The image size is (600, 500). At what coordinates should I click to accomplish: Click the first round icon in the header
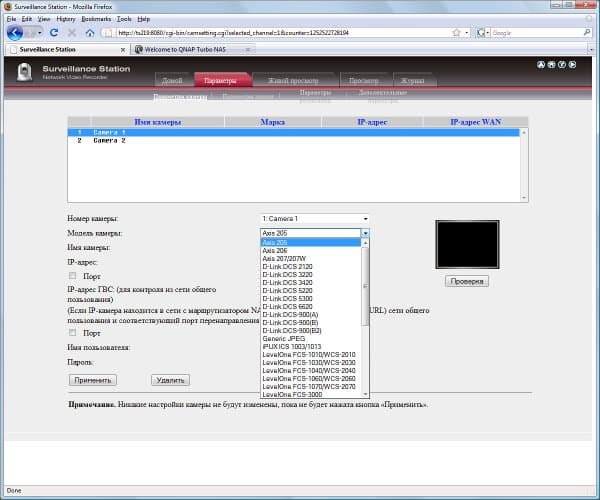[541, 65]
